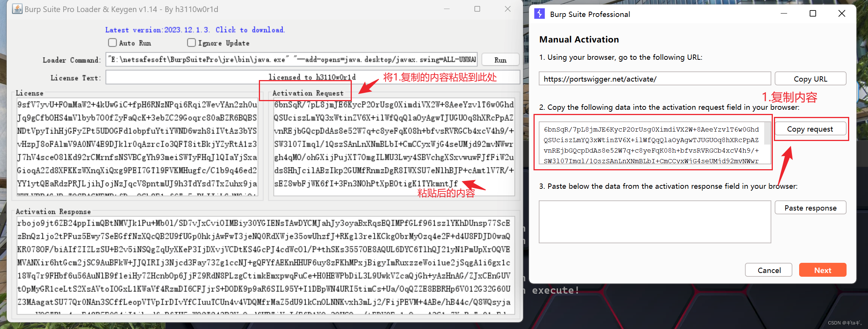868x329 pixels.
Task: Click the Burp Suite Professional lightning logo icon
Action: click(540, 14)
